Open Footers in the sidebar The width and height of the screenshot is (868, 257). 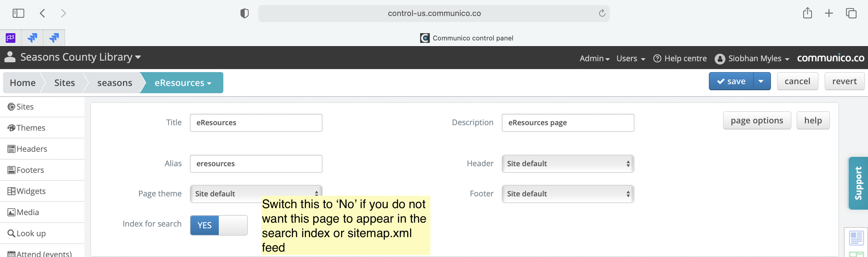(42, 170)
